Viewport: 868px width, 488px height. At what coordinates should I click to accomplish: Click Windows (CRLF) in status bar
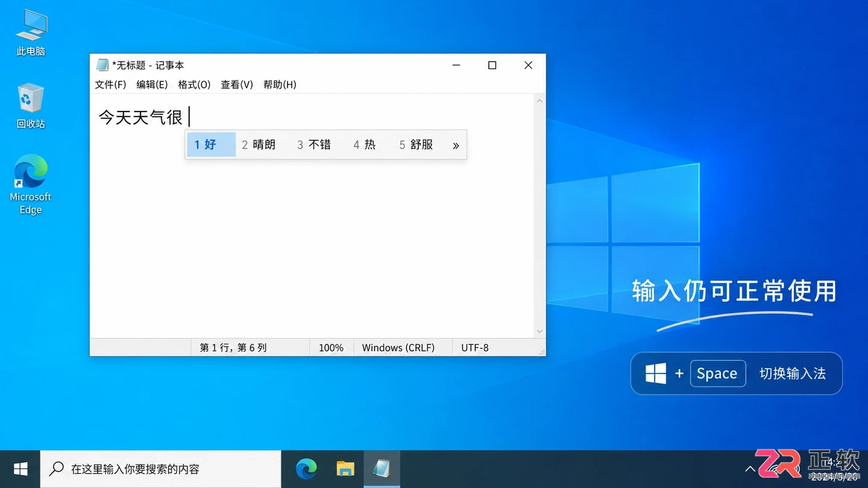398,348
